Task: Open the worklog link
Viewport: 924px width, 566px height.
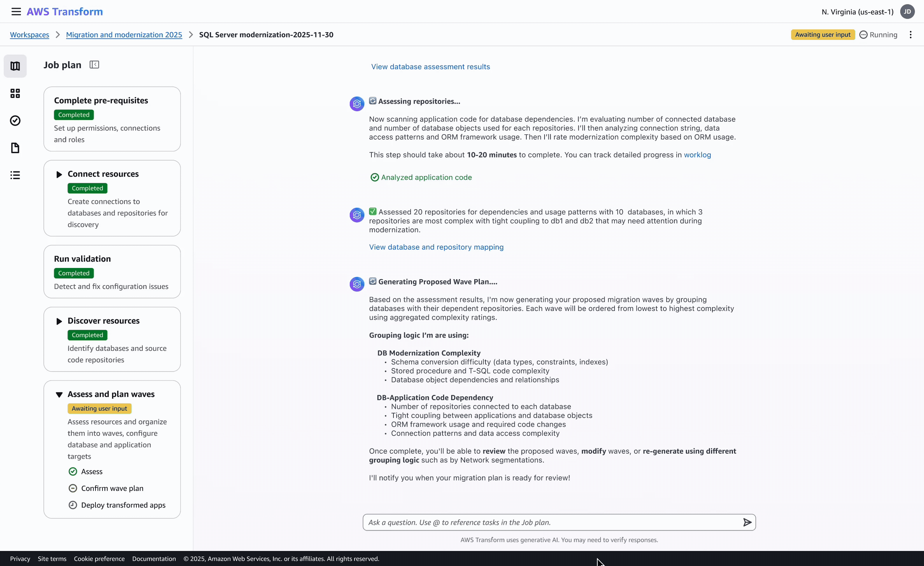Action: pyautogui.click(x=697, y=155)
